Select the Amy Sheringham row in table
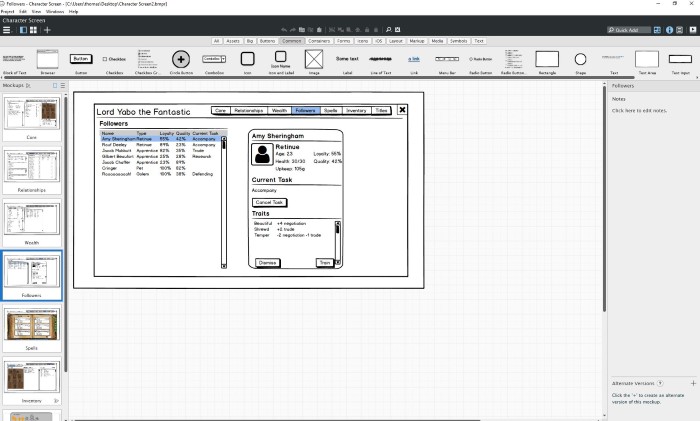This screenshot has height=421, width=700. (160, 139)
